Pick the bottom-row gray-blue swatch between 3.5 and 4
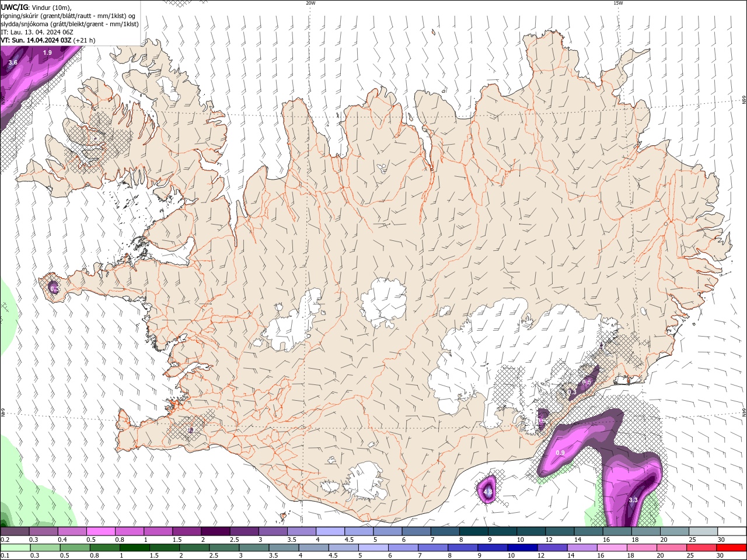Image resolution: width=747 pixels, height=560 pixels. click(284, 548)
